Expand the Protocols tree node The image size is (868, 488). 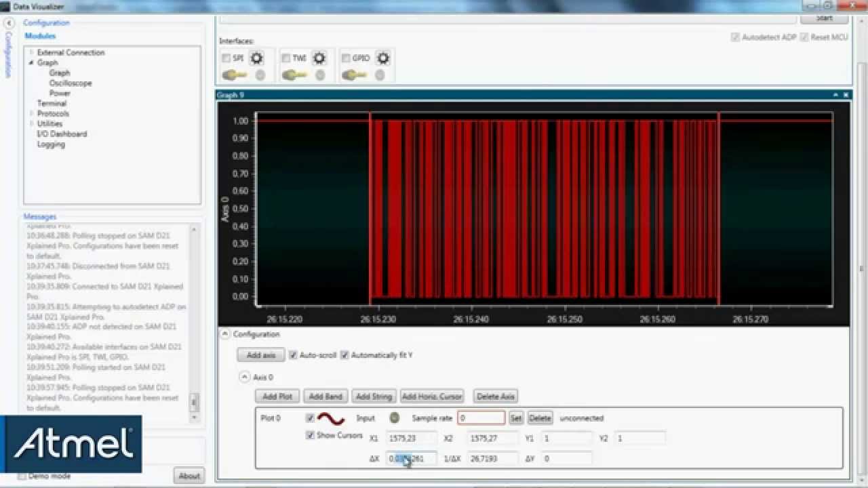pyautogui.click(x=31, y=113)
